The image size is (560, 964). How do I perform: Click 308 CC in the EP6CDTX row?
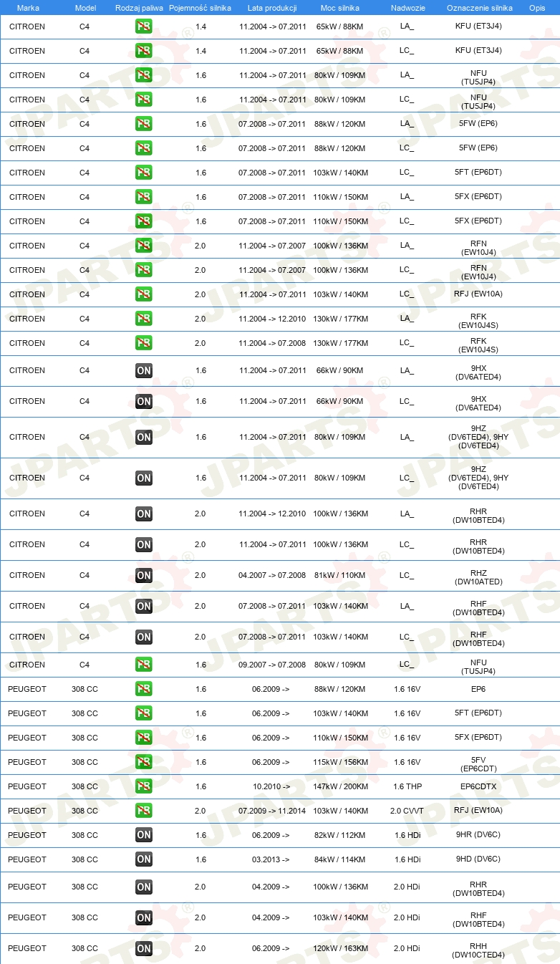pyautogui.click(x=85, y=786)
